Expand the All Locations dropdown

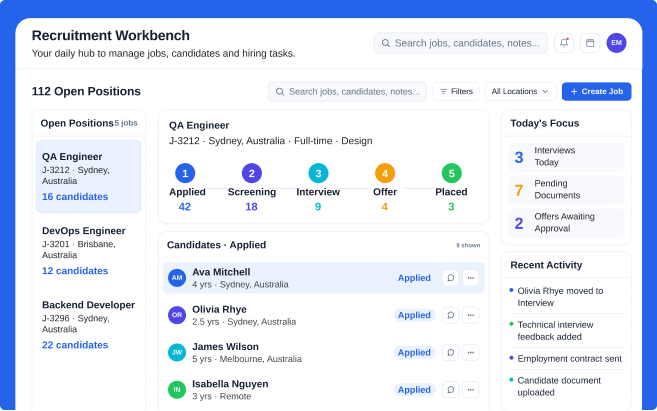point(520,91)
